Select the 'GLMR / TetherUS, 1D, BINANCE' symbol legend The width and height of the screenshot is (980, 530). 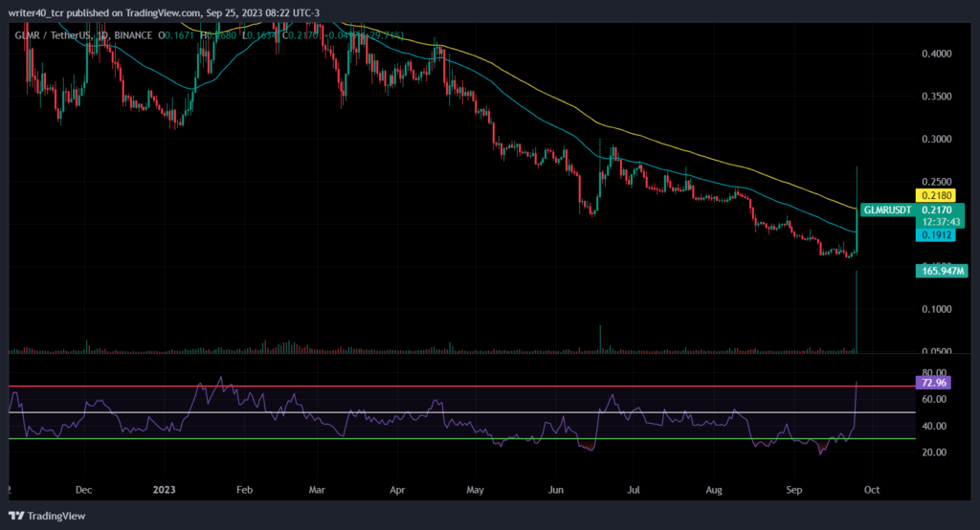(83, 35)
